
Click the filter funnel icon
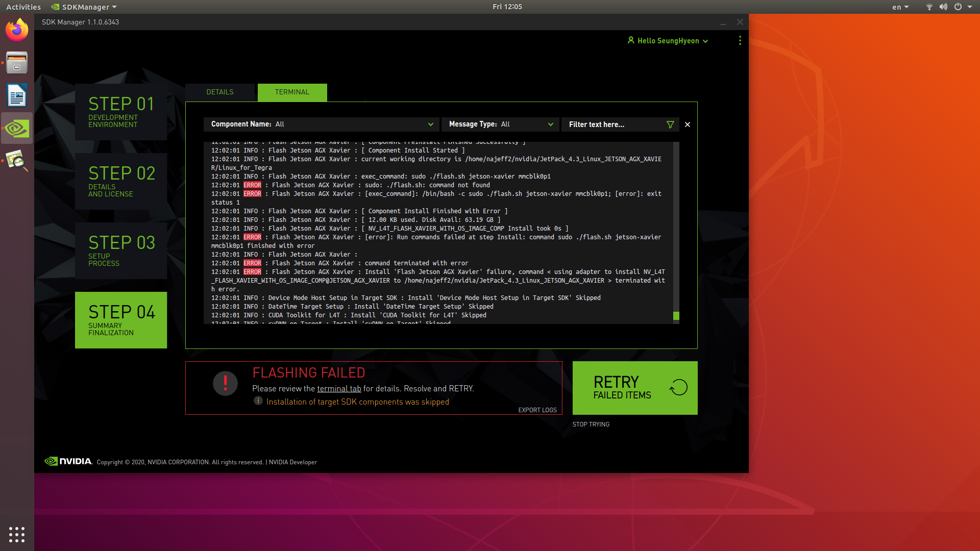(670, 124)
